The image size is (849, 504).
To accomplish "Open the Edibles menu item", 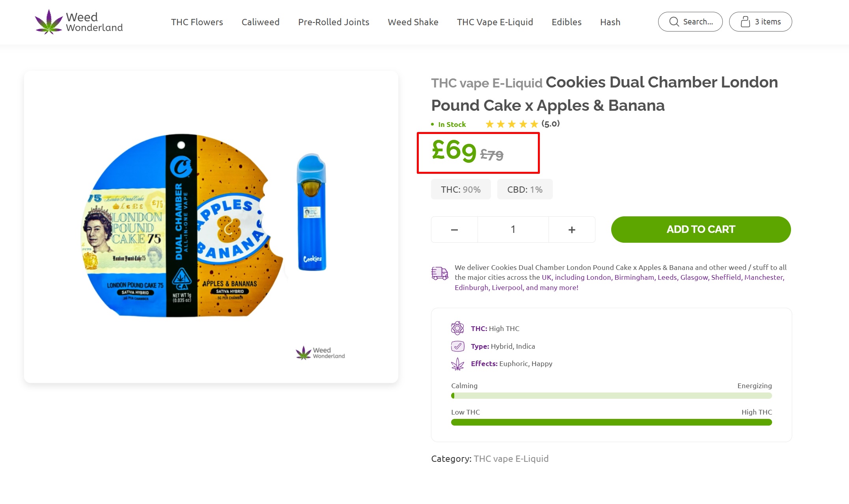I will point(566,22).
